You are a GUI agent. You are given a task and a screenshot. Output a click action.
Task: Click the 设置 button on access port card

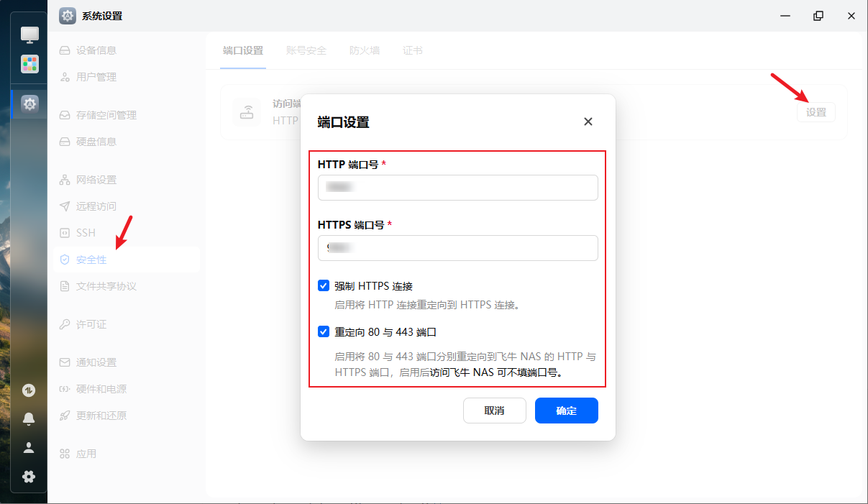click(816, 112)
